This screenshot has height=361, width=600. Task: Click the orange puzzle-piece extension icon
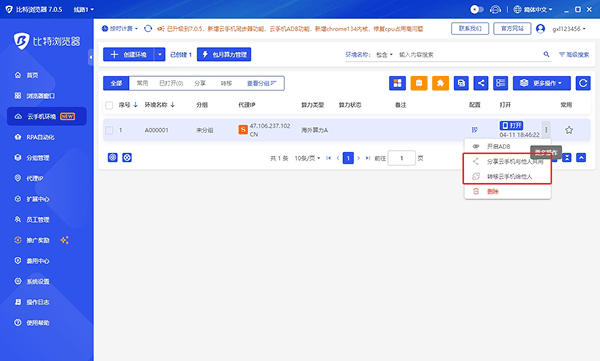pos(440,83)
